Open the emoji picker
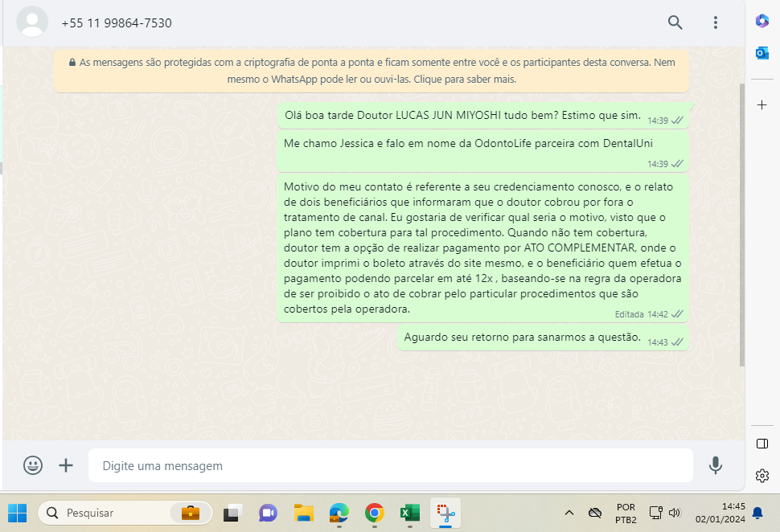The image size is (780, 532). pyautogui.click(x=33, y=465)
